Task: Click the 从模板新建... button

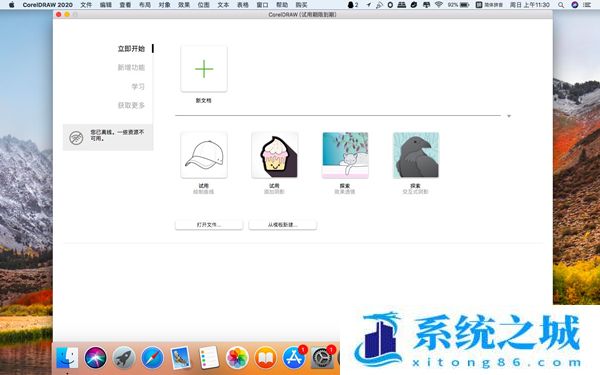Action: [x=283, y=225]
